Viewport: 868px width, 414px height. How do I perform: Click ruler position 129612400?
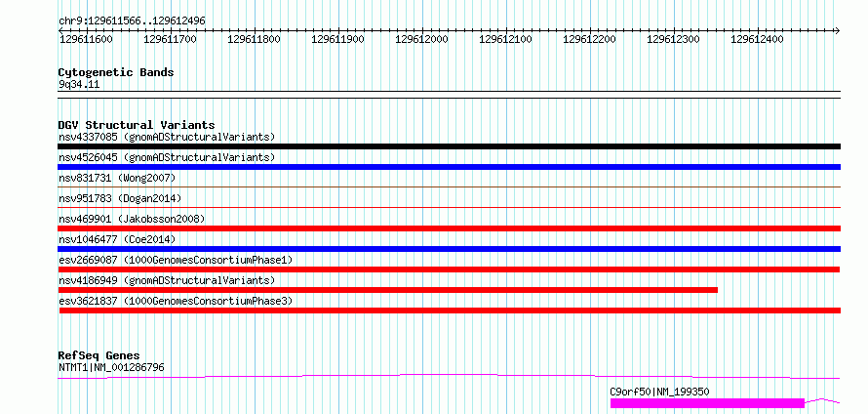pos(757,39)
